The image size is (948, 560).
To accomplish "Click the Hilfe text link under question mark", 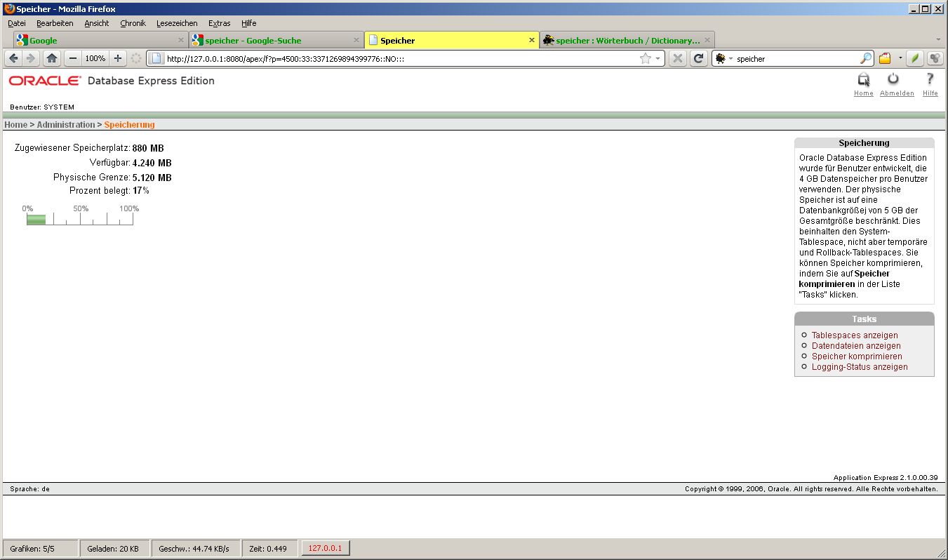I will [x=930, y=93].
